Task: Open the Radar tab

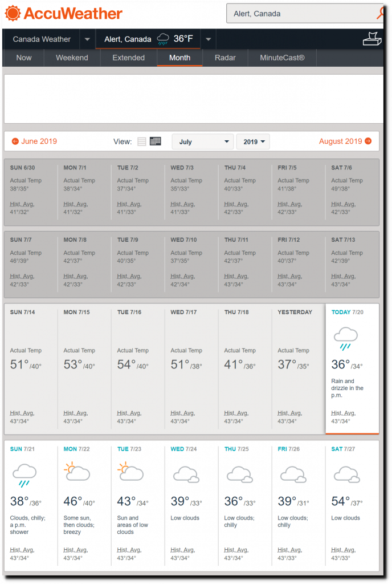Action: (225, 58)
